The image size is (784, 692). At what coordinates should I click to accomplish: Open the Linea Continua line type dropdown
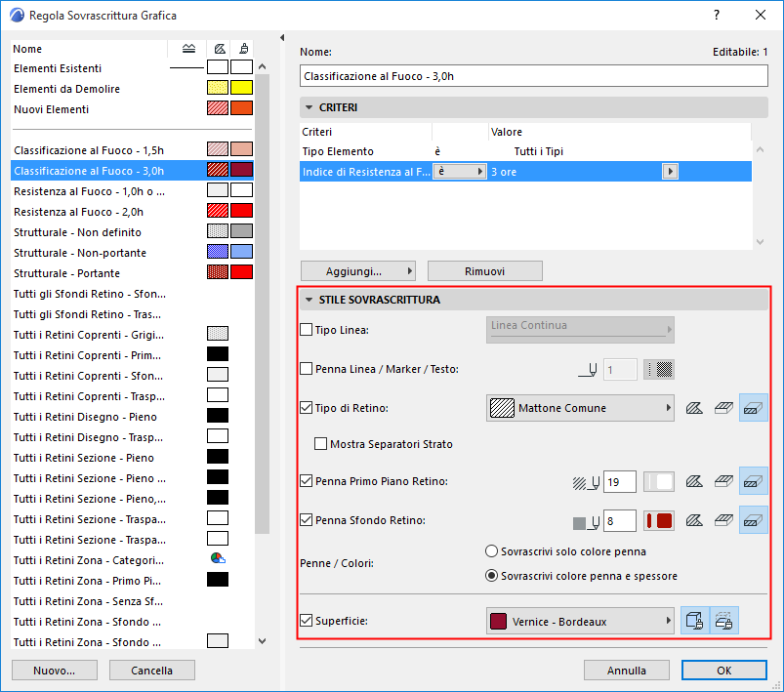point(580,330)
